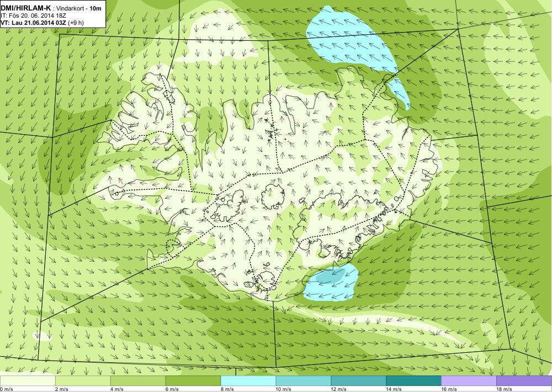552x392 pixels.
Task: Pick the teal 12 to 14 m/s swatch
Action: pos(358,381)
